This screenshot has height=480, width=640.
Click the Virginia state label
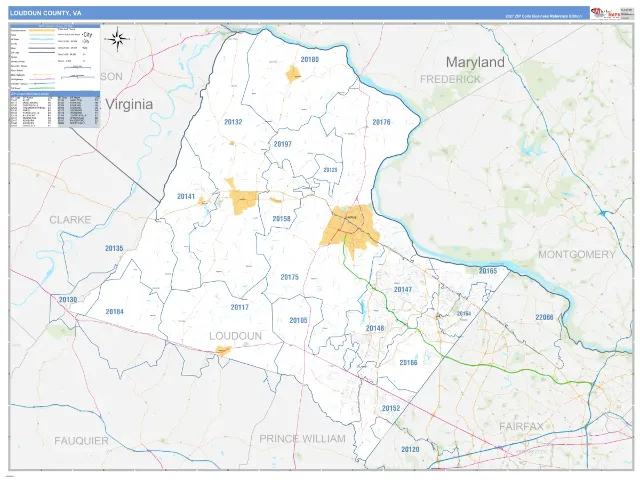[129, 104]
